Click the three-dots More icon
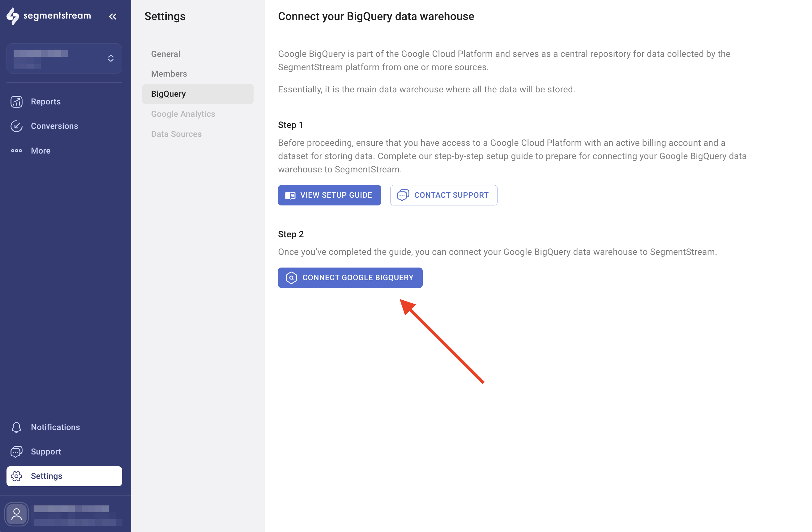812x532 pixels. [16, 151]
